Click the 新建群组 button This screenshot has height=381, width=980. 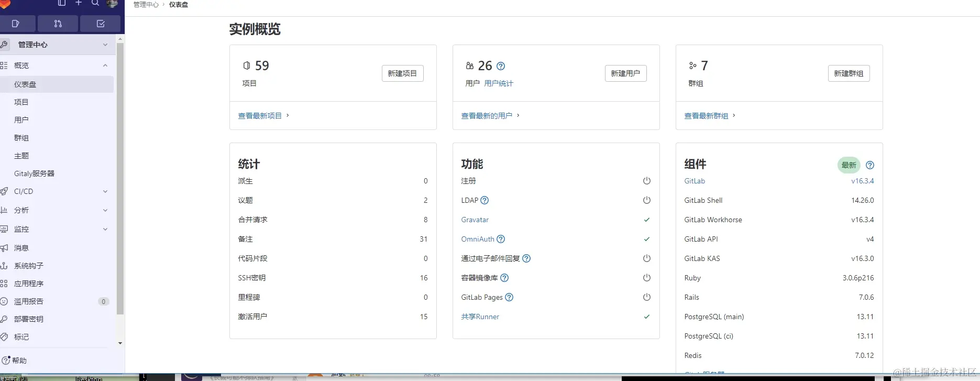(x=849, y=73)
